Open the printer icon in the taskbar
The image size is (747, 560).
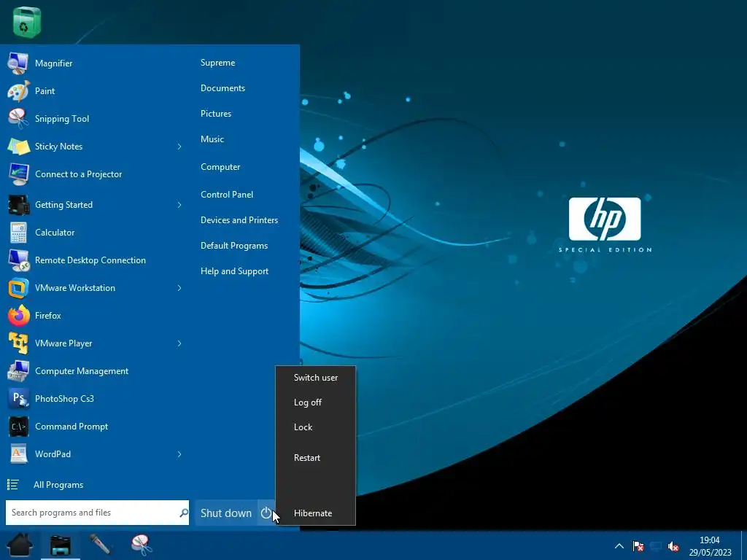click(60, 545)
